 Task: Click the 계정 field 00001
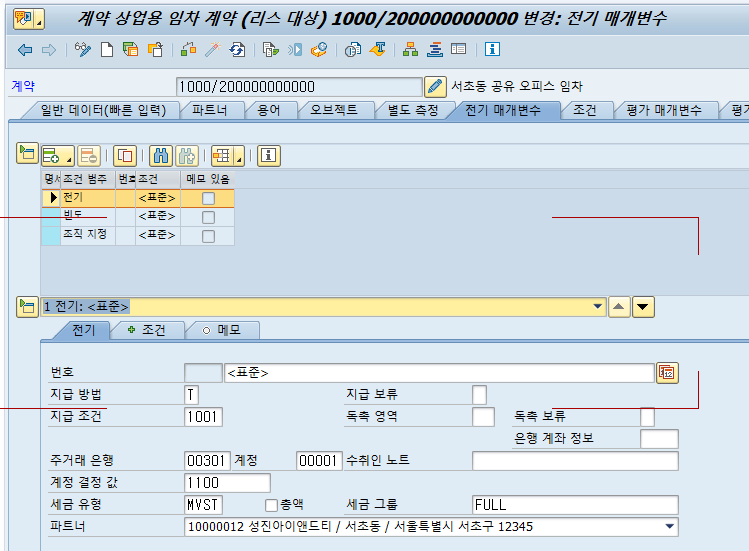(x=319, y=461)
